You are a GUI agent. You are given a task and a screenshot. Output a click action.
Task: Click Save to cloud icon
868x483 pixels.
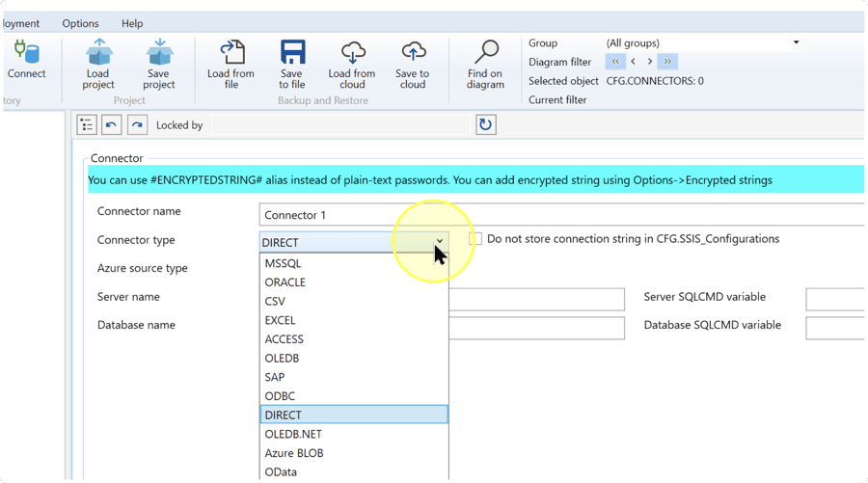click(x=413, y=53)
